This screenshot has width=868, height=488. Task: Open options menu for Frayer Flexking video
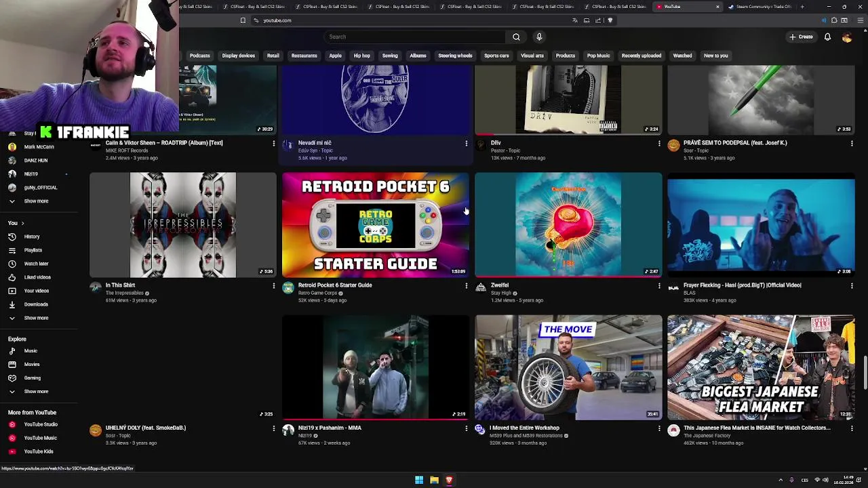[x=851, y=286]
